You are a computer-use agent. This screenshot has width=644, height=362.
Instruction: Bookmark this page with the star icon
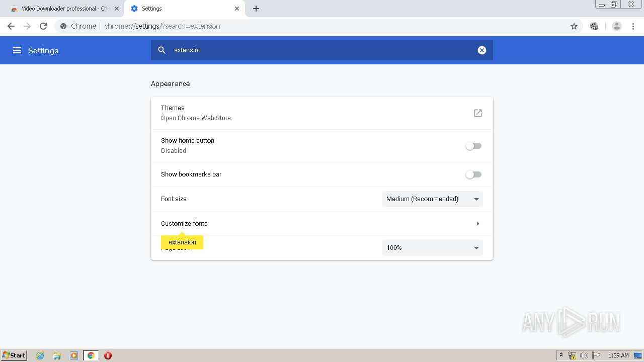[x=574, y=26]
